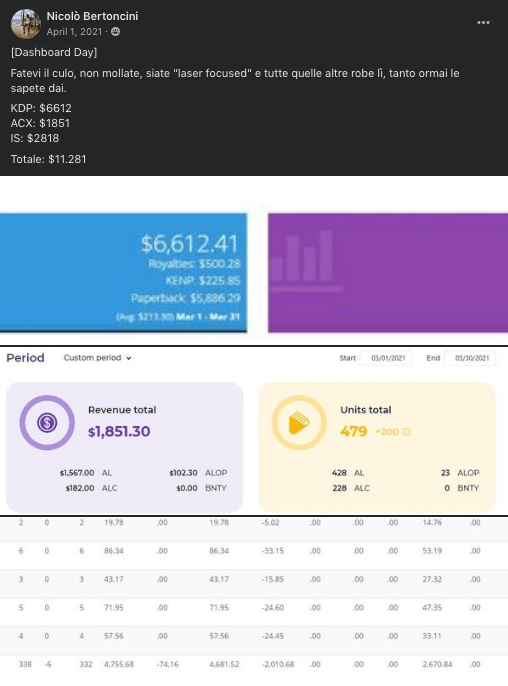This screenshot has height=686, width=508.
Task: Select the 479 units total value
Action: pos(354,431)
